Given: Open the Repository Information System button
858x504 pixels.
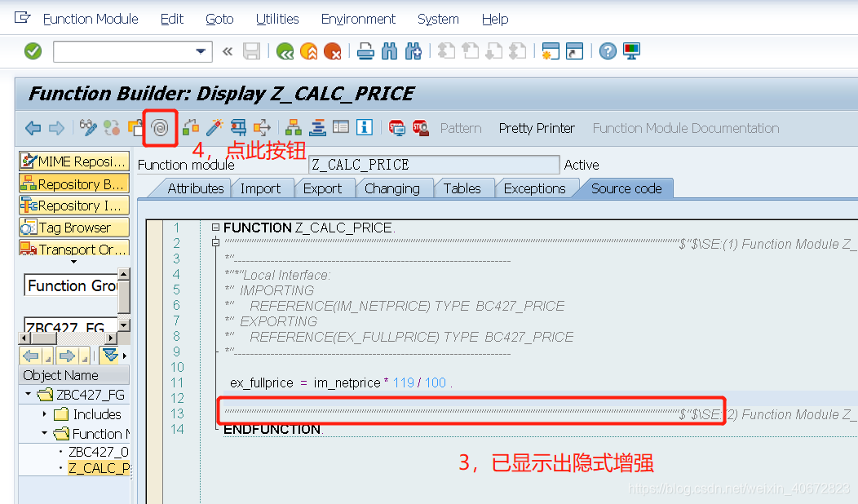Looking at the screenshot, I should 74,206.
